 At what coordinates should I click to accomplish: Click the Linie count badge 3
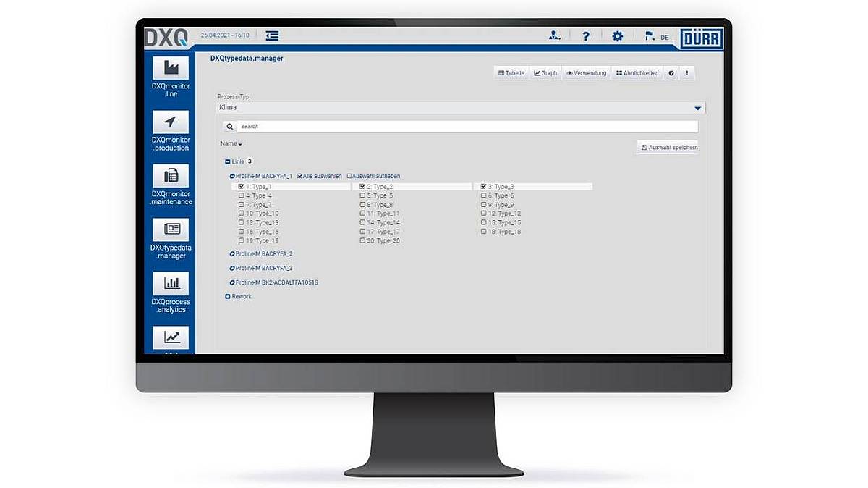(x=250, y=161)
